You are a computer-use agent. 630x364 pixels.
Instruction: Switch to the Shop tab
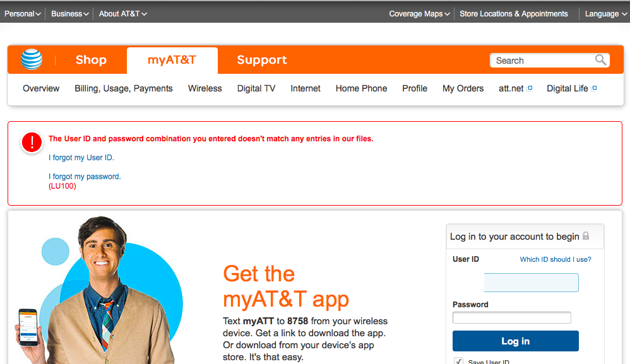pyautogui.click(x=91, y=60)
